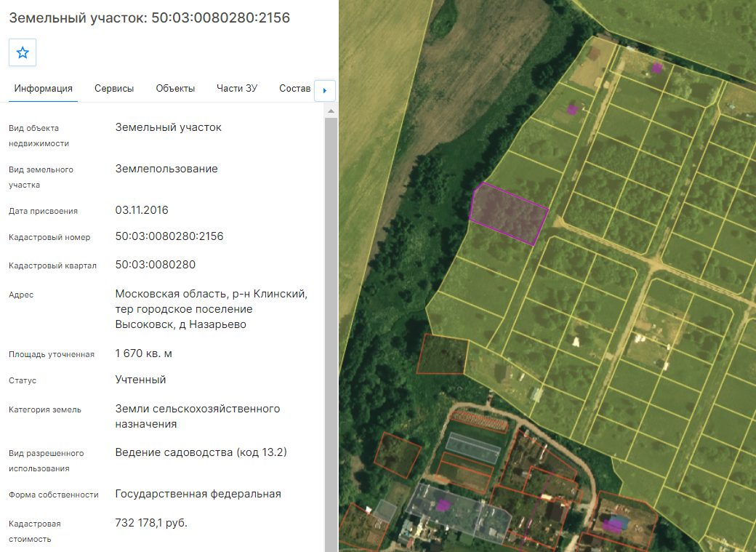
Task: Switch to the Сервисы tab
Action: 114,88
